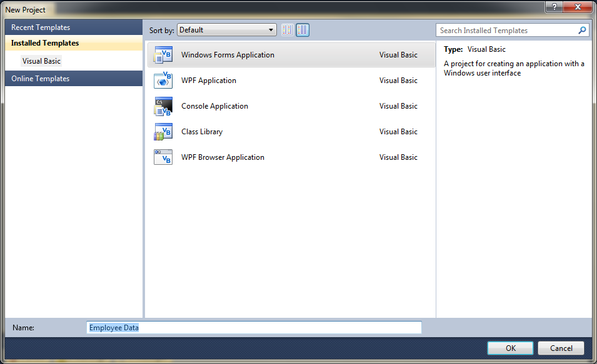Click the WPF Application template icon
597x364 pixels.
(163, 81)
